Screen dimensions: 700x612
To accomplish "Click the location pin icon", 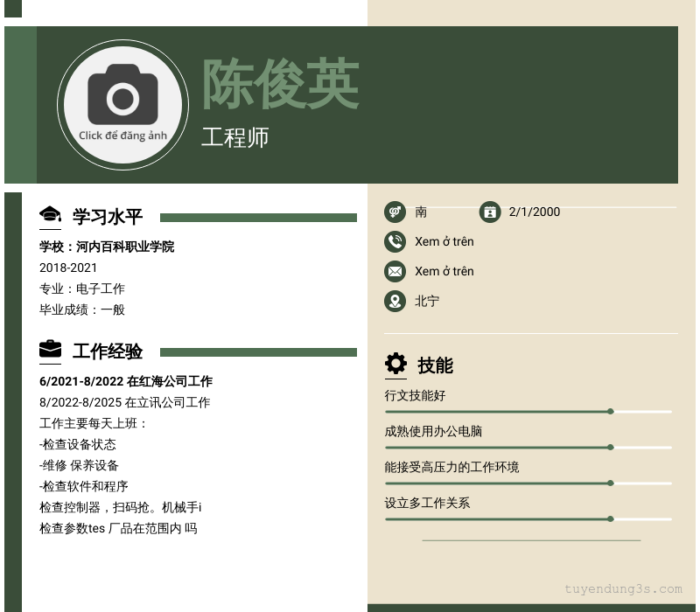I will 395,301.
